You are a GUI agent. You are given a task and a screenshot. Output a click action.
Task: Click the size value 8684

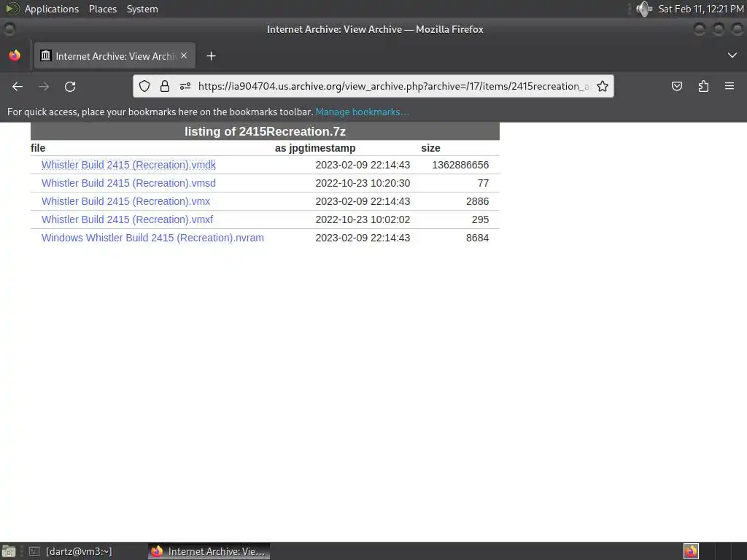pyautogui.click(x=477, y=238)
